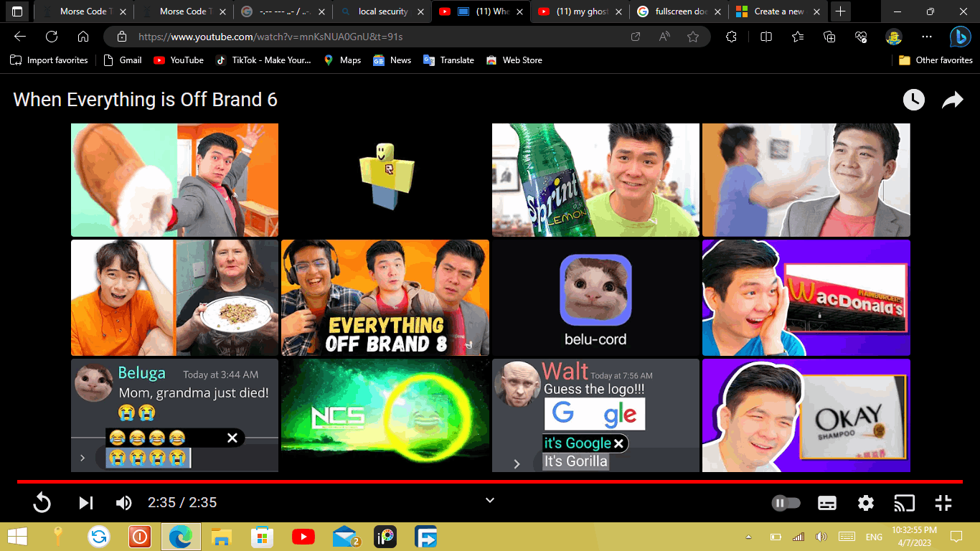Click the red video progress bar
980x551 pixels.
click(x=490, y=481)
